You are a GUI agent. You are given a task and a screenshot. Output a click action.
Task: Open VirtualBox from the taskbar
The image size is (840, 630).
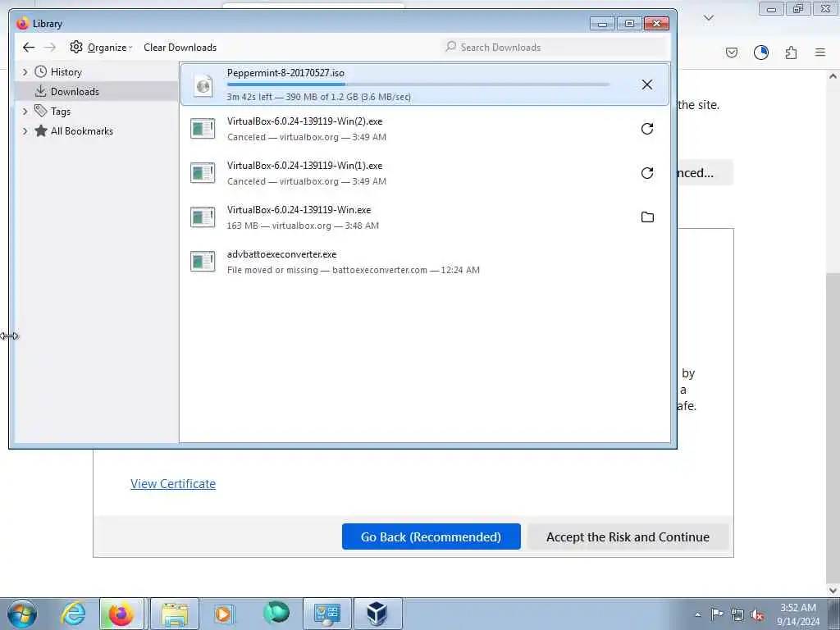(377, 614)
